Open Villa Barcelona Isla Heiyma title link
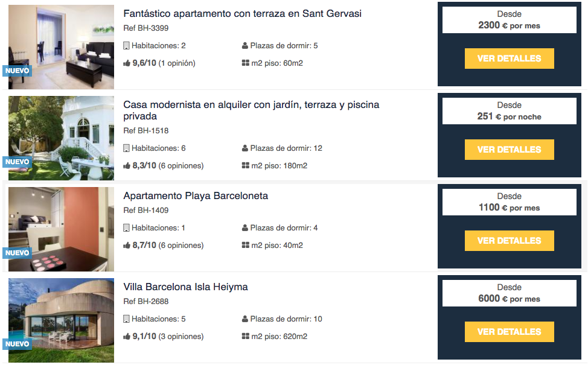Image resolution: width=588 pixels, height=365 pixels. pyautogui.click(x=185, y=287)
